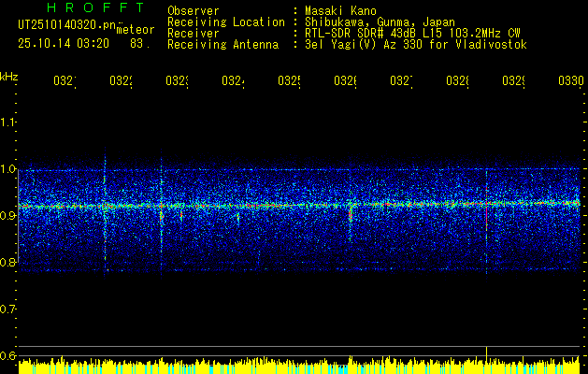Click the date stamp 25.10.14 03:20
Viewport: 588px width, 374px height.
pyautogui.click(x=64, y=44)
